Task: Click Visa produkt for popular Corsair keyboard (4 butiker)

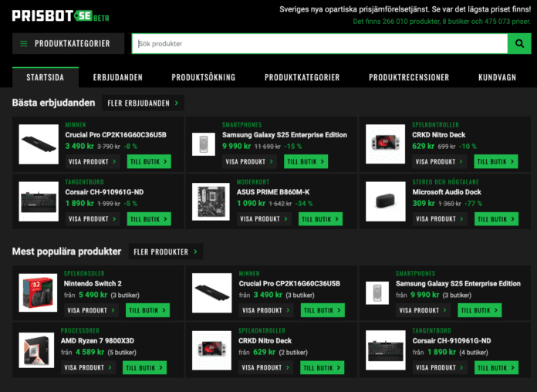Action: pos(440,367)
